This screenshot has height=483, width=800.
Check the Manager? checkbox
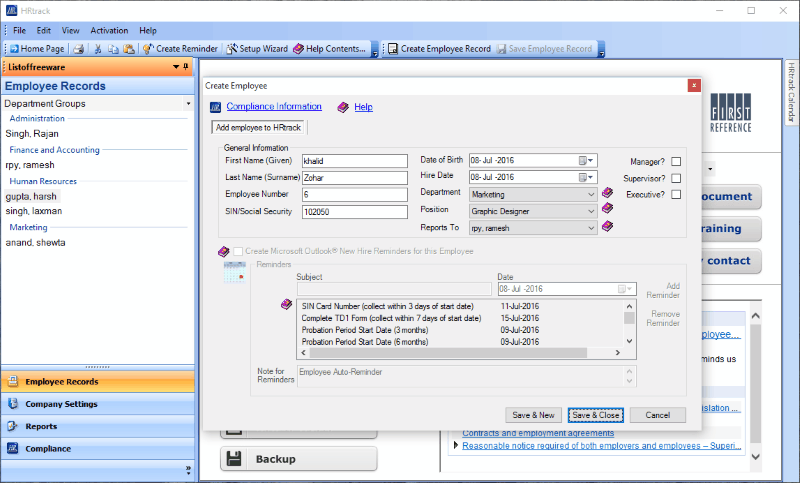[676, 162]
